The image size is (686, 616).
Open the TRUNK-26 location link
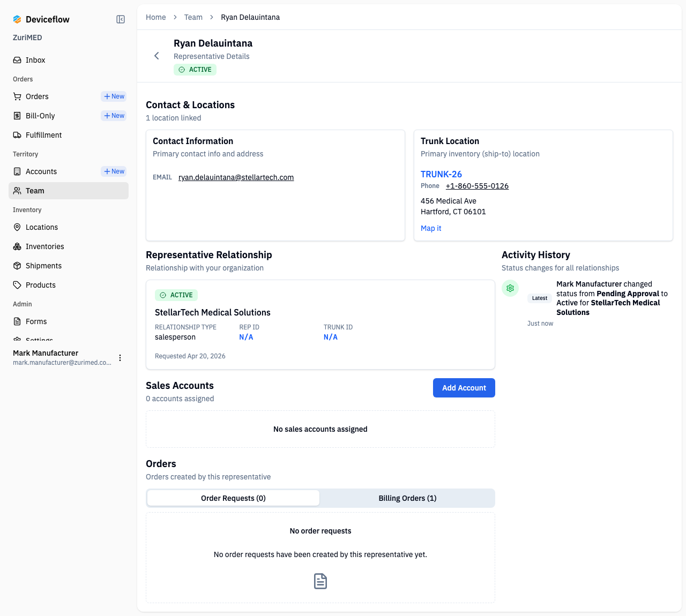coord(441,174)
